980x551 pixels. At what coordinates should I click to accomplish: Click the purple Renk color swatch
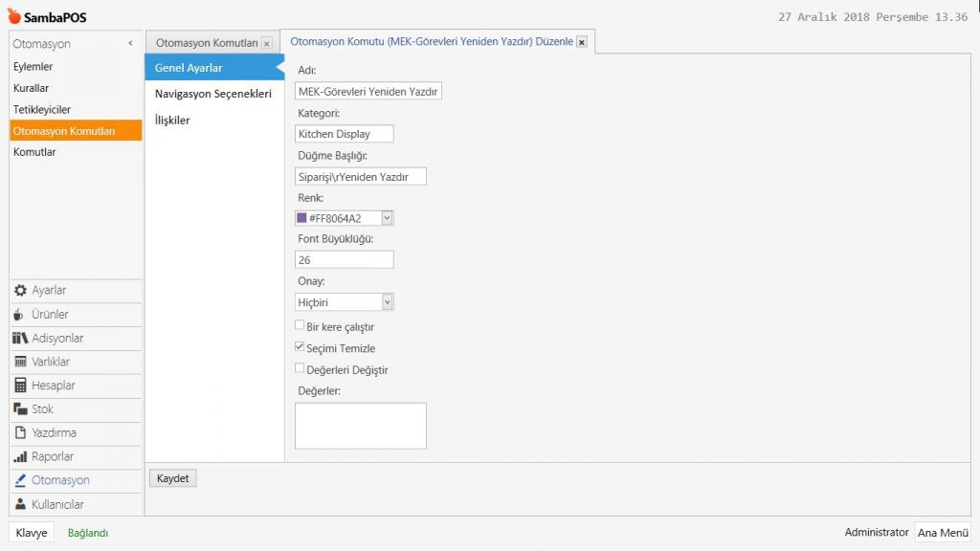[301, 218]
